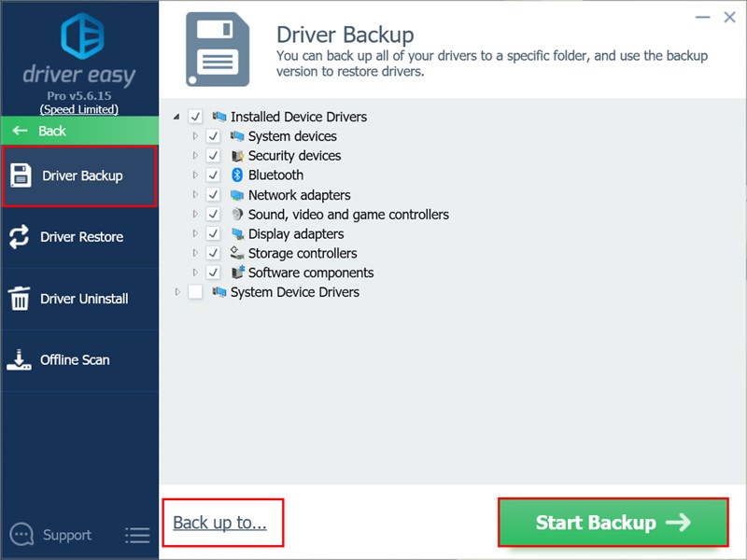Go back using the green Back item
Image resolution: width=747 pixels, height=560 pixels.
tap(79, 131)
